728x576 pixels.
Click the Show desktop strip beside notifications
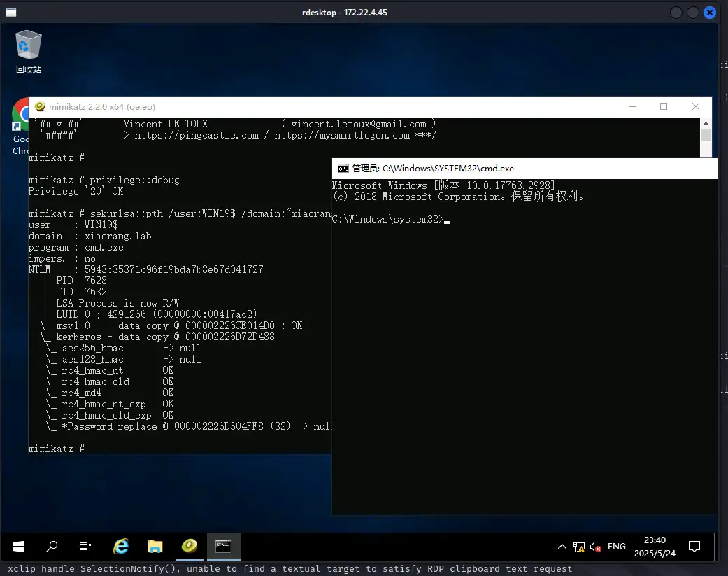coord(715,547)
